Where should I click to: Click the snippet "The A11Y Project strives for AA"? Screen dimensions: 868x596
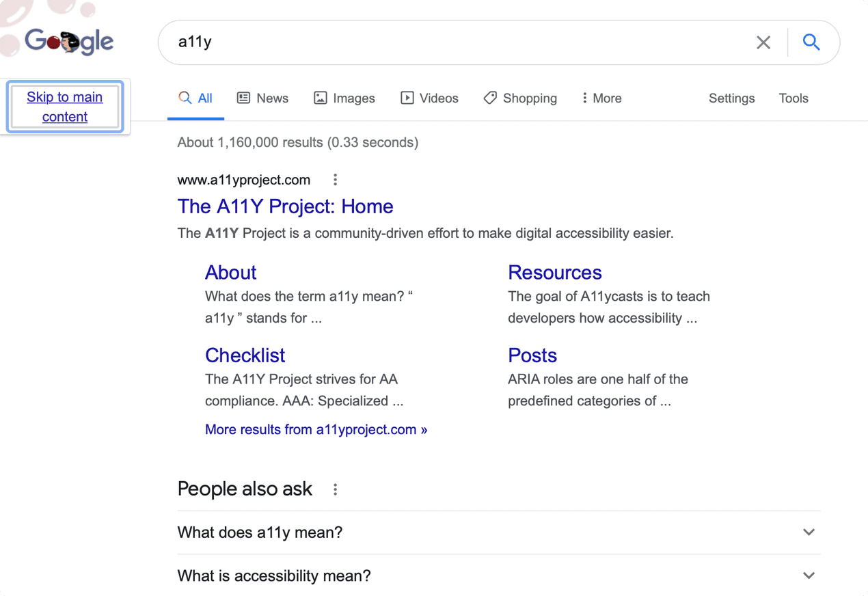click(301, 379)
